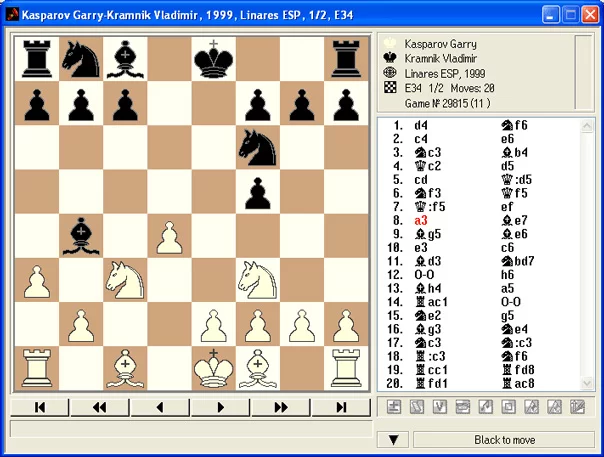
Task: Select the black rook on a8
Action: tap(37, 59)
